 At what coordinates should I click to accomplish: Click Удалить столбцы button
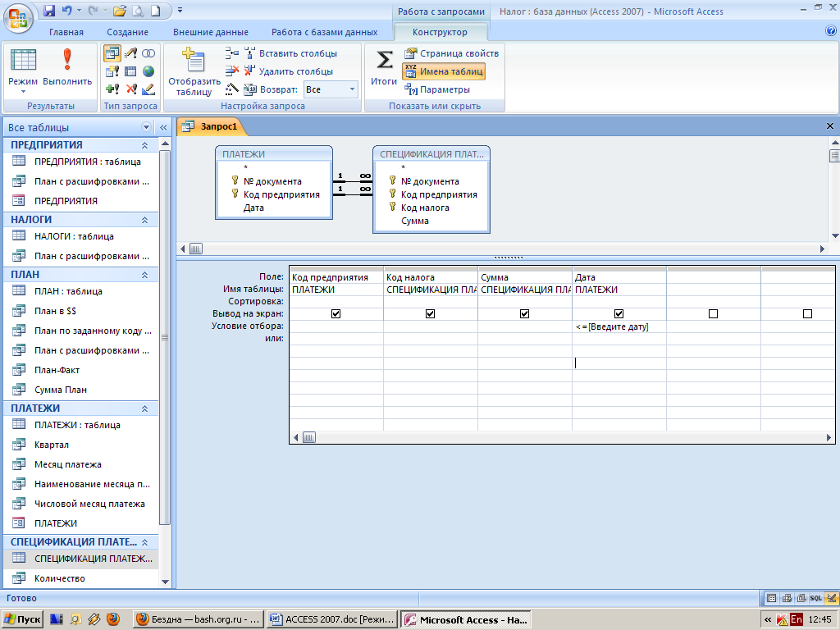(289, 71)
